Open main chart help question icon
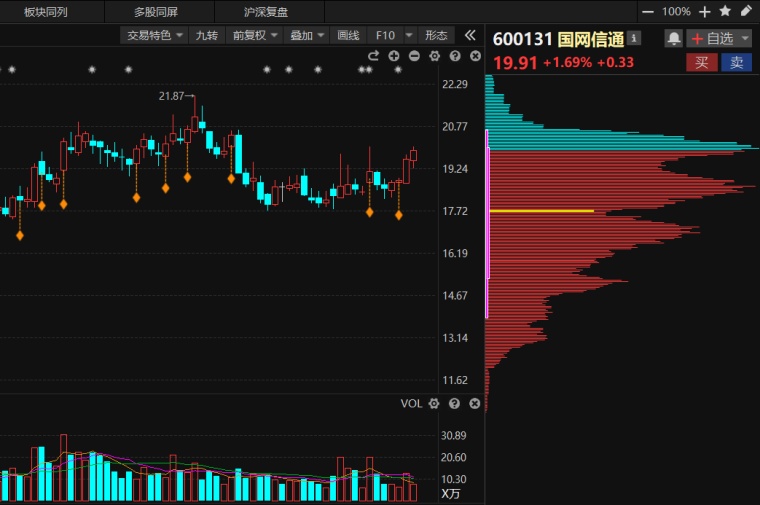The width and height of the screenshot is (760, 505). (x=455, y=56)
